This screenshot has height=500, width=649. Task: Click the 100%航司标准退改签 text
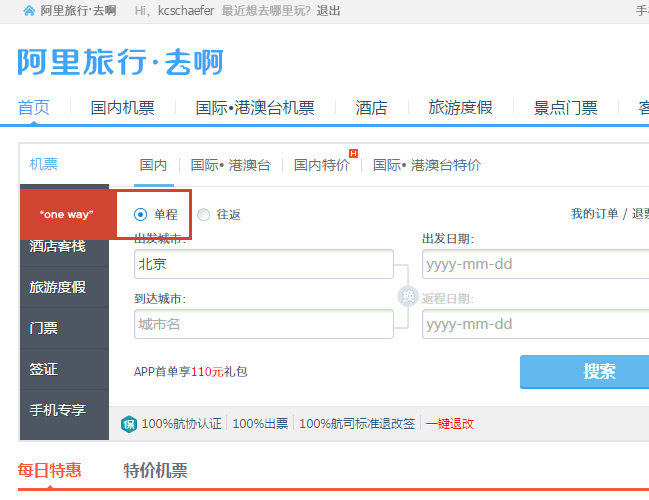tap(357, 424)
